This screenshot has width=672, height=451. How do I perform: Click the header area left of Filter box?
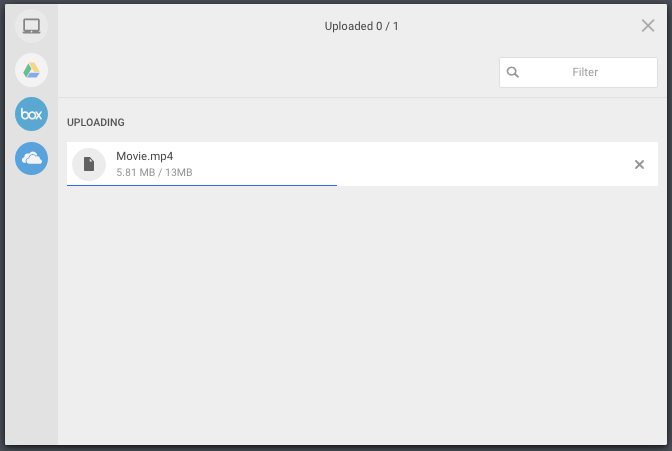279,72
